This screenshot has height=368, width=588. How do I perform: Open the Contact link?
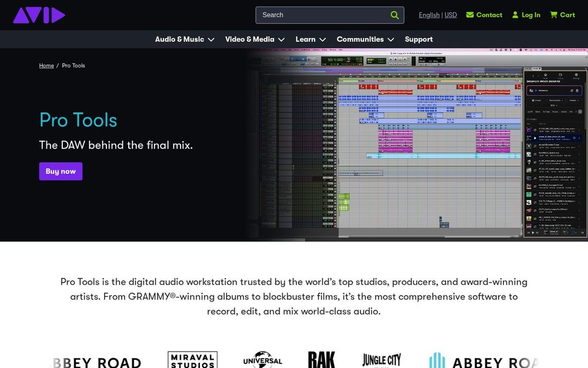tap(484, 15)
